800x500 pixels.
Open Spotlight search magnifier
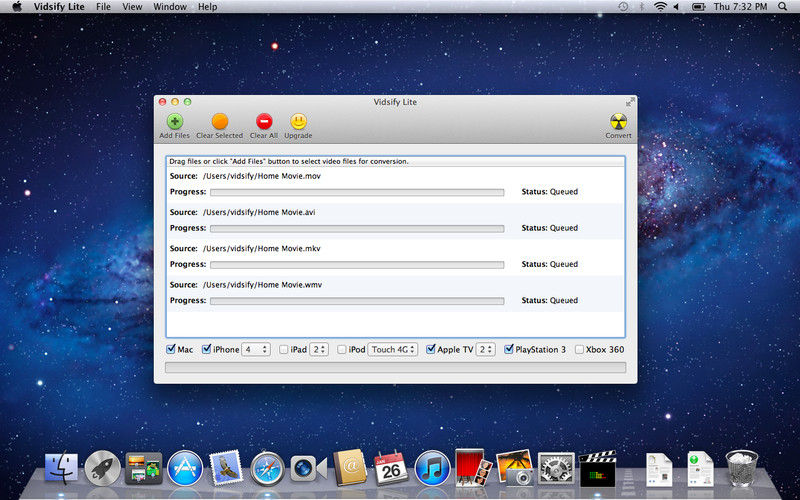pyautogui.click(x=783, y=7)
